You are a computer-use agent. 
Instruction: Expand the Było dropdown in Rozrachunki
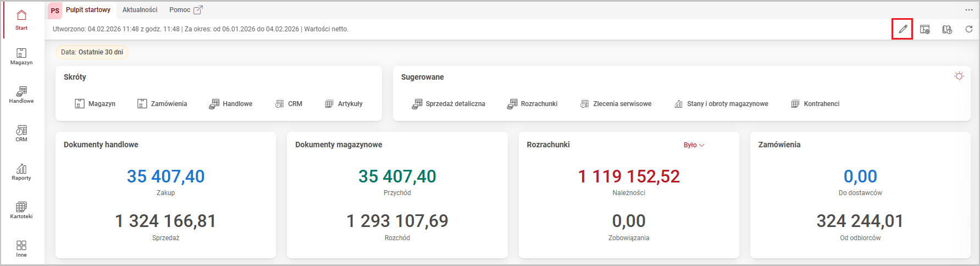coord(694,145)
